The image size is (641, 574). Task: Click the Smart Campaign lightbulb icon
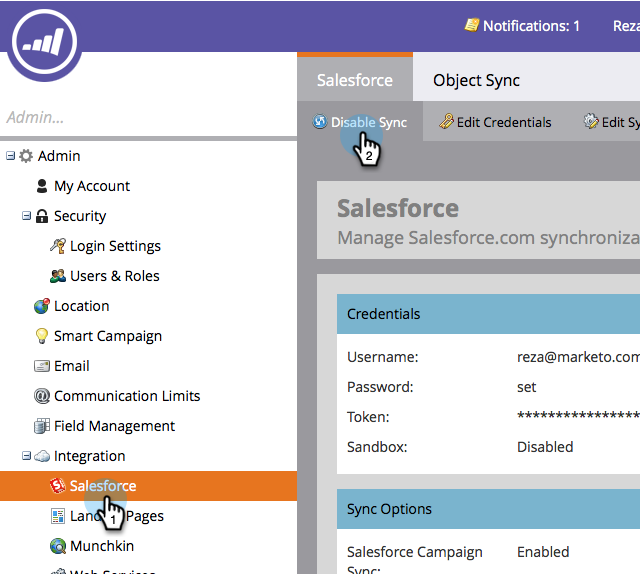pyautogui.click(x=42, y=336)
